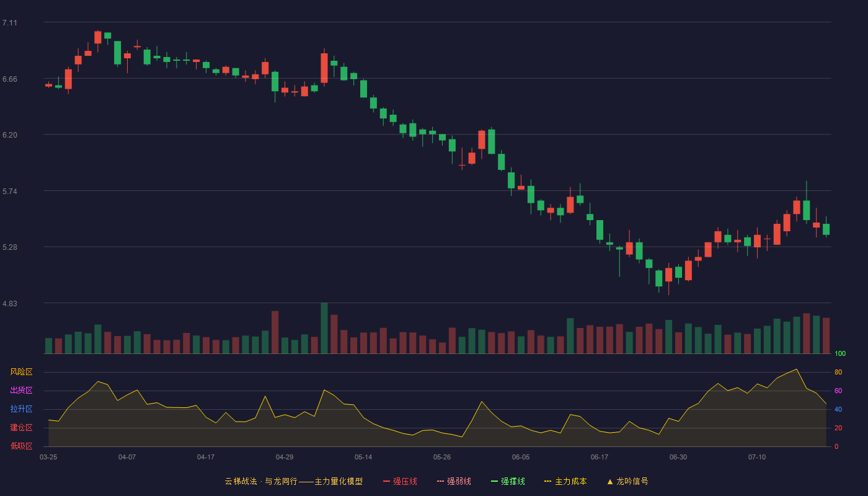868x496 pixels.
Task: Click the tallest green volume bar
Action: [x=324, y=328]
